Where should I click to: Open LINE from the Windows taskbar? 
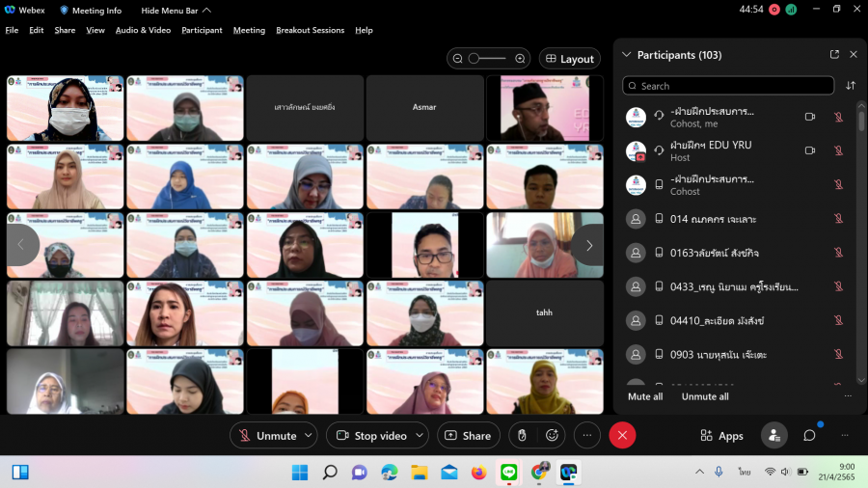508,473
